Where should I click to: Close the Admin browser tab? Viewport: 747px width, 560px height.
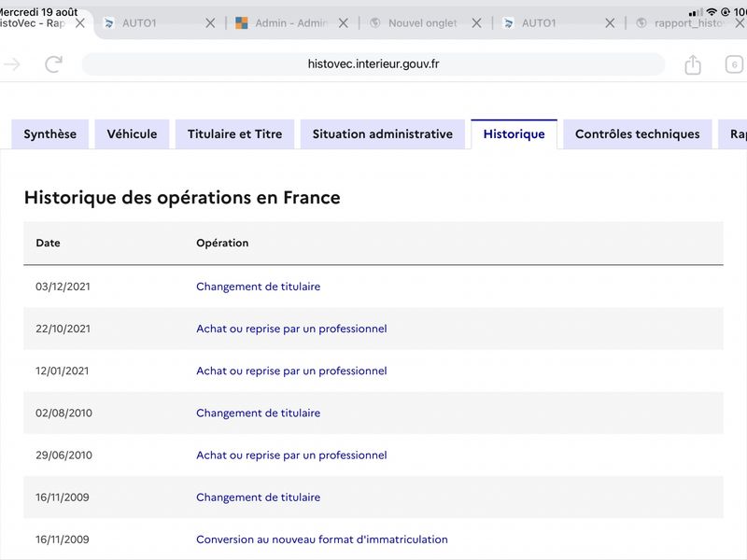coord(343,22)
